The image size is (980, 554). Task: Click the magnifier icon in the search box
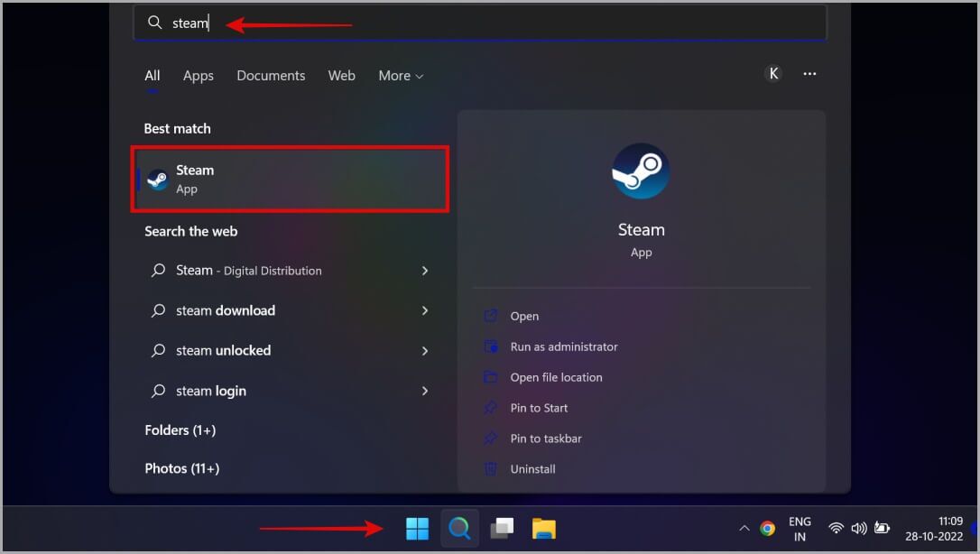click(154, 23)
